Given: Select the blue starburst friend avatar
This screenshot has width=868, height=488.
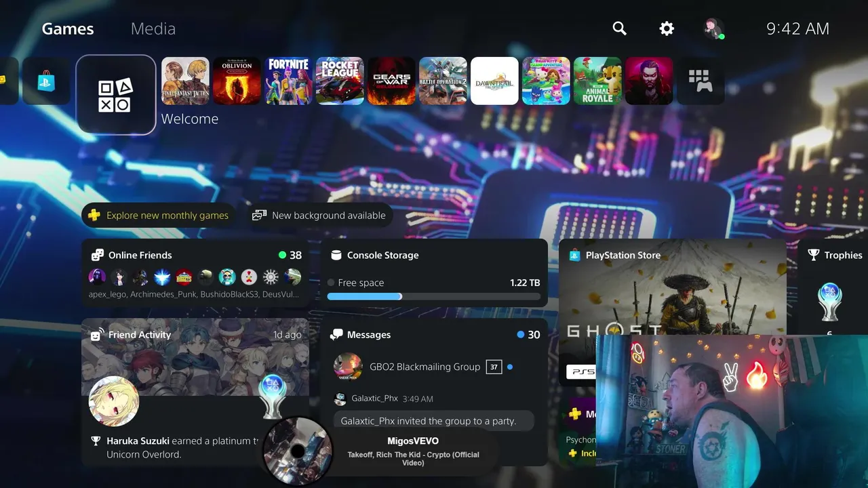Looking at the screenshot, I should pos(162,277).
